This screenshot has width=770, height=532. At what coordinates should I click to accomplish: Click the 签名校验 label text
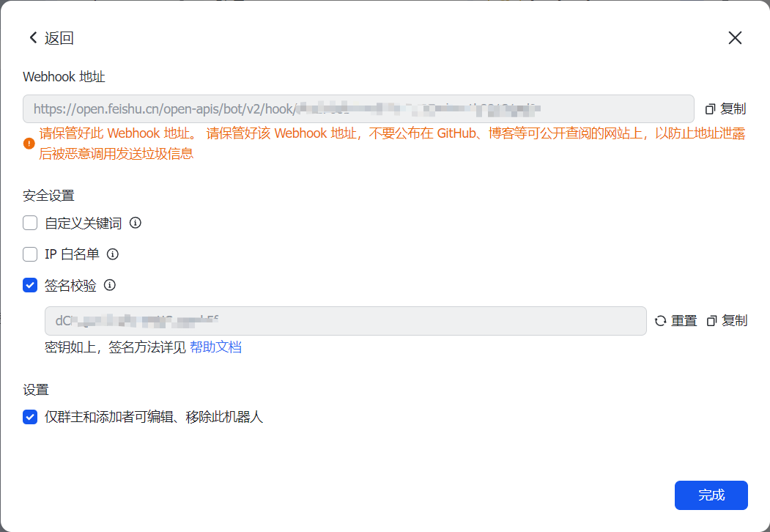[70, 285]
